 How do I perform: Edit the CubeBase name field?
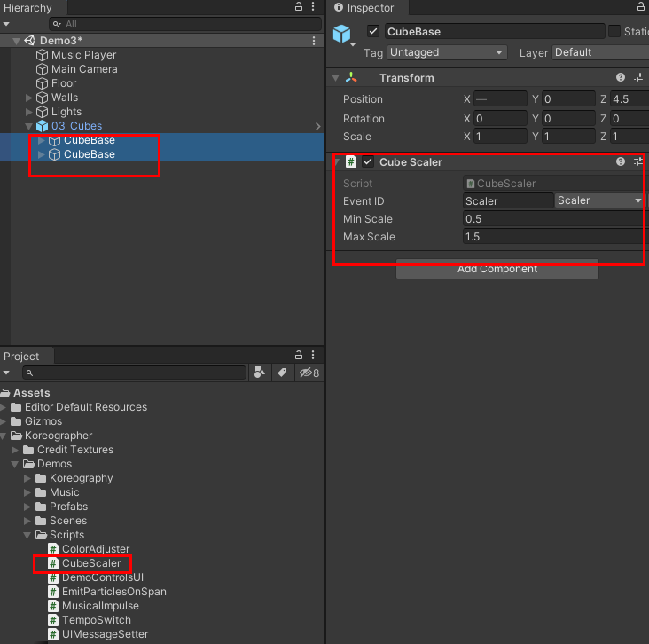point(495,31)
